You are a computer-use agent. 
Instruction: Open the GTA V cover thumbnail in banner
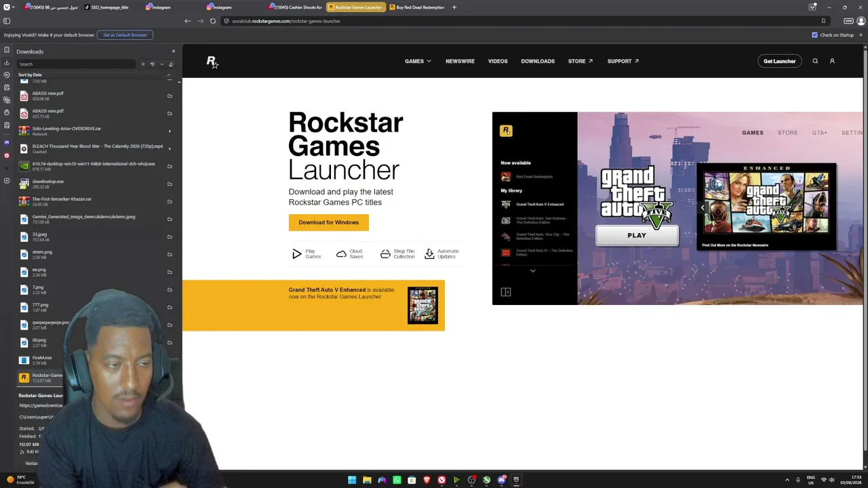pos(422,306)
